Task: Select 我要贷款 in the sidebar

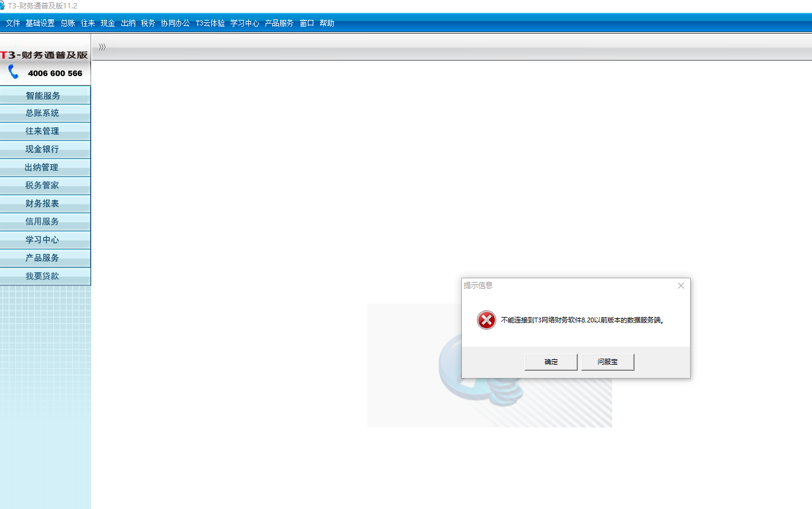Action: pos(45,276)
